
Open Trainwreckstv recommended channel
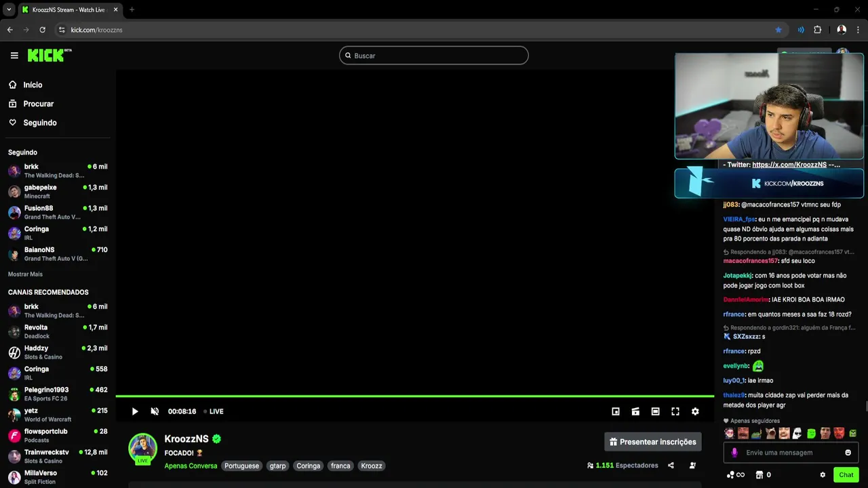[58, 456]
